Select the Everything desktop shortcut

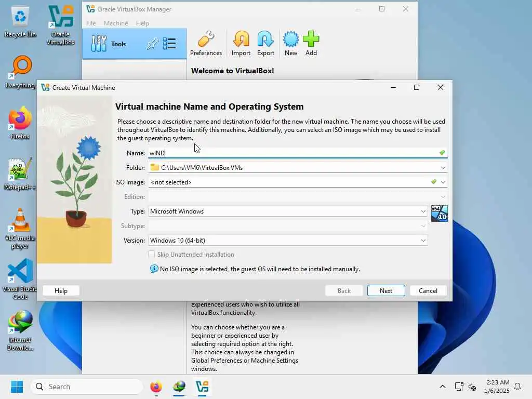[20, 72]
